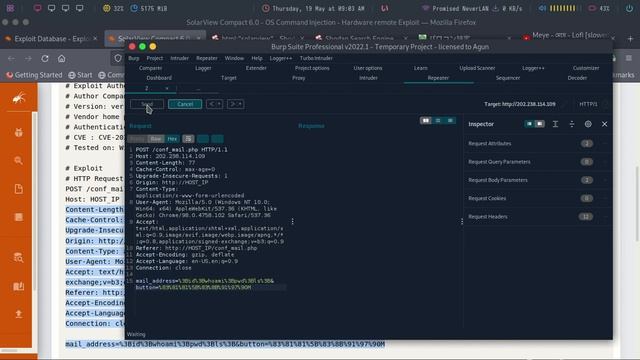This screenshot has width=640, height=360.
Task: Click the HTTP/1 protocol selector
Action: tap(588, 104)
